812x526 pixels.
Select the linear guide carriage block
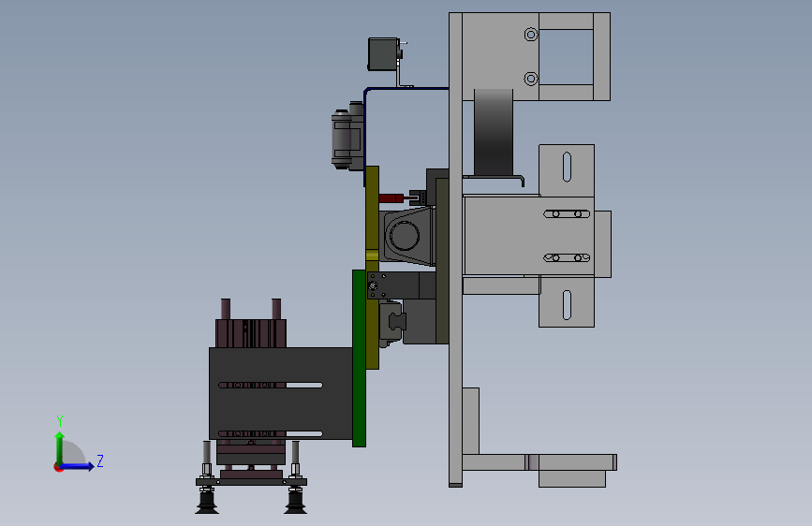click(391, 322)
